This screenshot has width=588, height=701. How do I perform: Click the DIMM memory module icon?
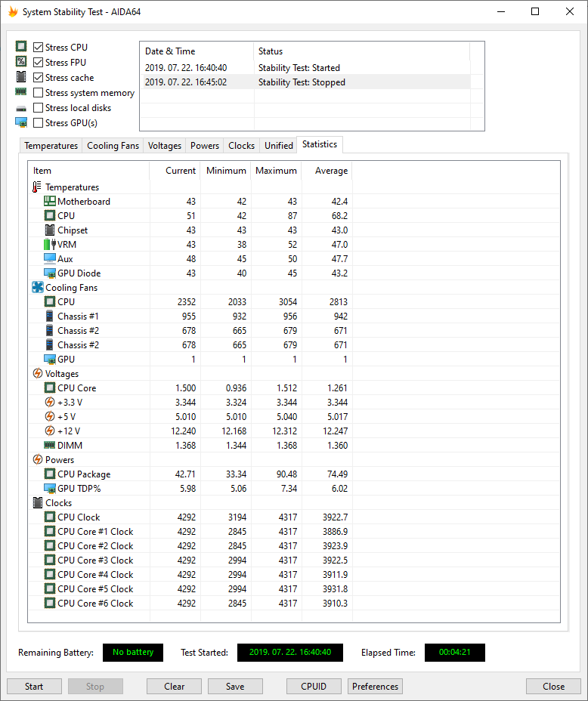tap(50, 445)
